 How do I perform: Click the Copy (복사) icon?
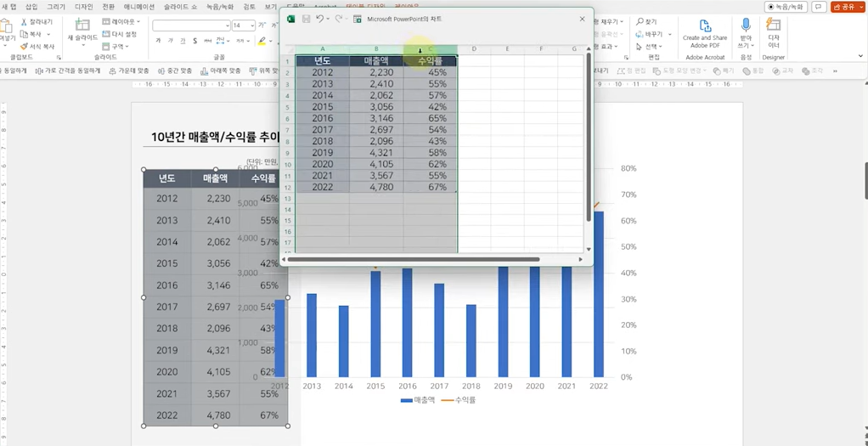tap(24, 34)
